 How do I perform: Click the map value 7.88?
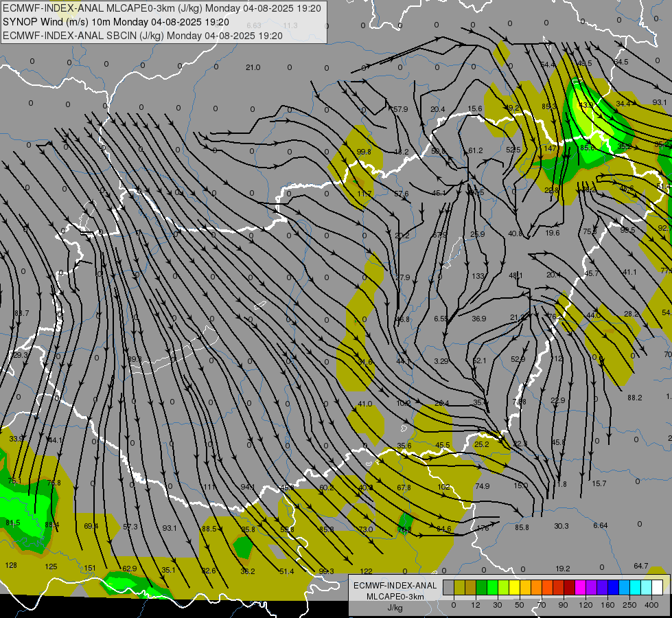tap(520, 402)
